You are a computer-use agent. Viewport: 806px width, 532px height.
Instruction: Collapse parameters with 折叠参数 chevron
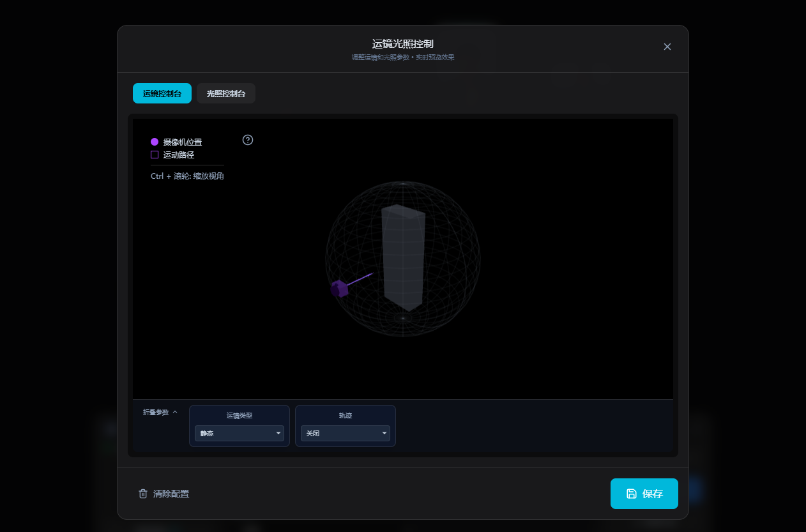tap(175, 413)
